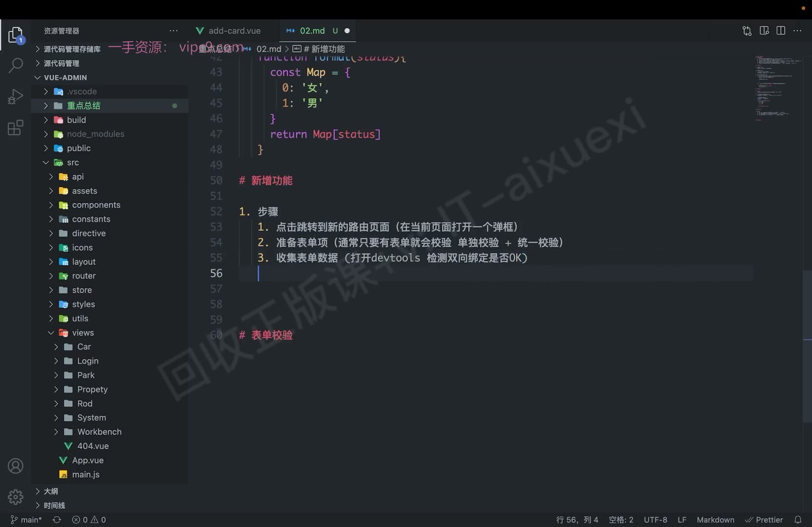The width and height of the screenshot is (812, 527).
Task: Click the 行 56, 列 4 cursor position
Action: coord(577,520)
